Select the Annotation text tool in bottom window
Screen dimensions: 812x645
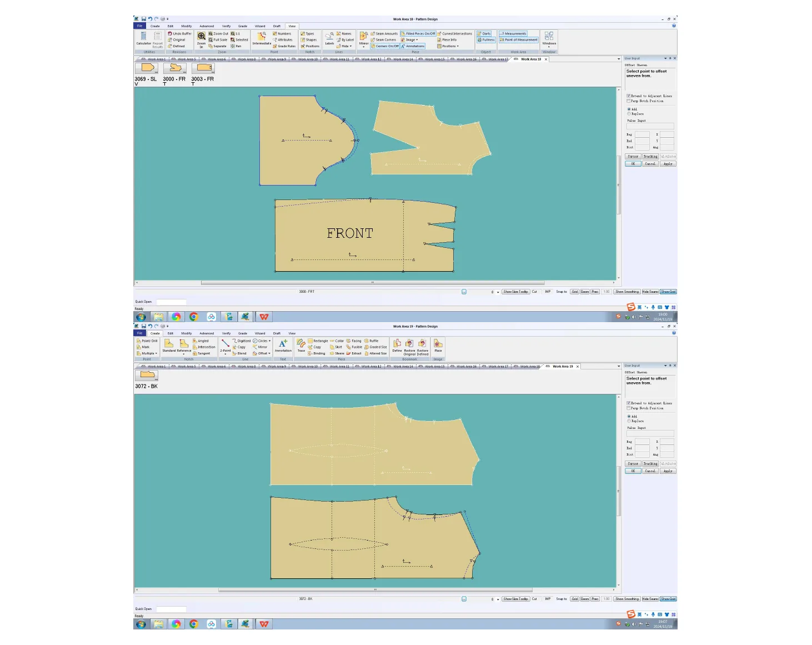pos(283,346)
